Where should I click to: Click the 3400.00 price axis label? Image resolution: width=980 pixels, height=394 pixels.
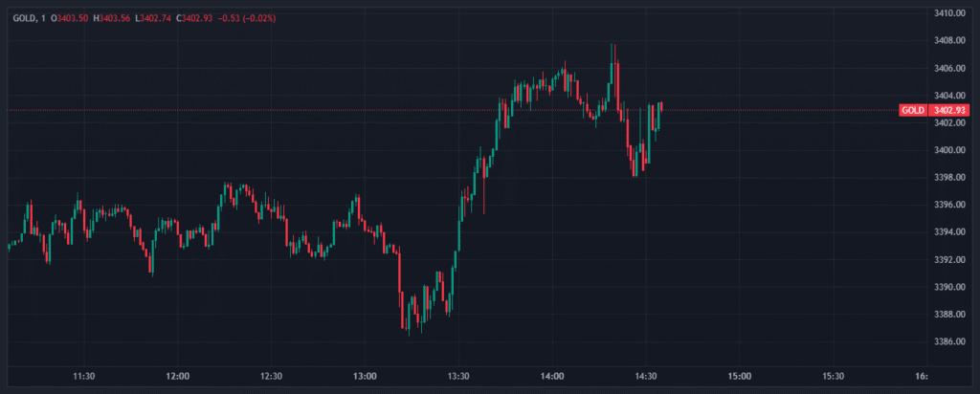pos(949,150)
